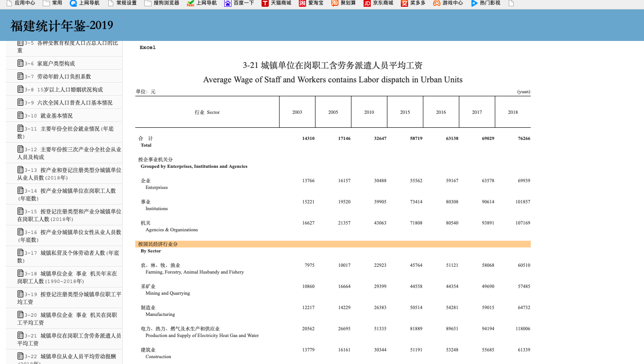
Task: Click 采矿业 Mining and Quarrying label
Action: pos(165,290)
